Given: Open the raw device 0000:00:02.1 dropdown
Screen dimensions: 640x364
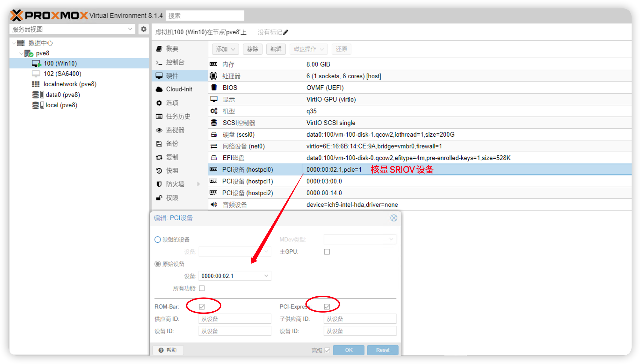Looking at the screenshot, I should coord(266,276).
